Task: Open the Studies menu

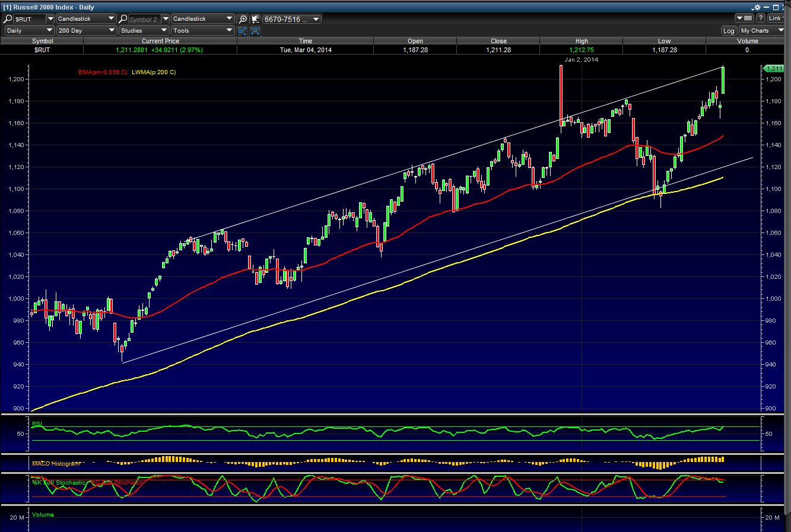Action: coord(144,30)
